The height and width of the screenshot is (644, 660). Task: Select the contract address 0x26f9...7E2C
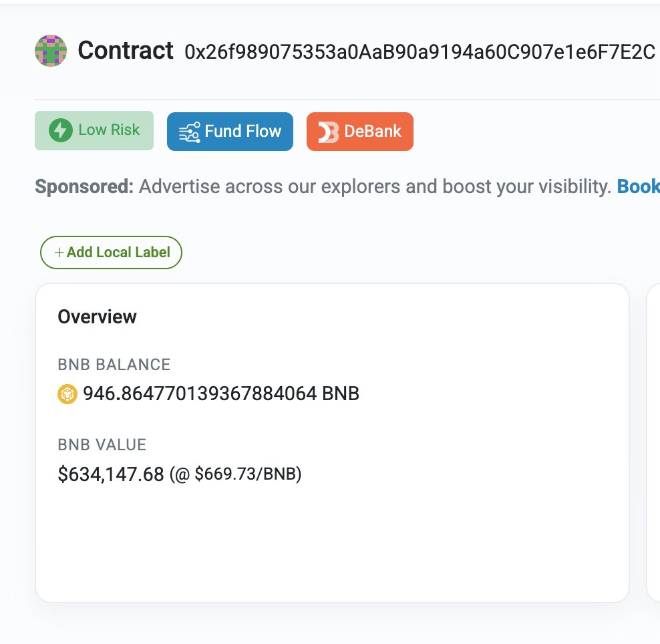point(420,51)
